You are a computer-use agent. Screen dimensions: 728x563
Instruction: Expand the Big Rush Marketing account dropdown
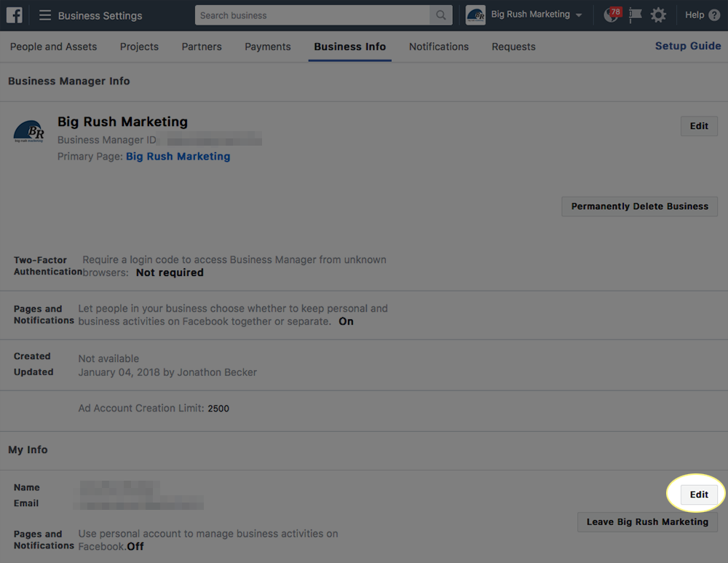coord(579,15)
